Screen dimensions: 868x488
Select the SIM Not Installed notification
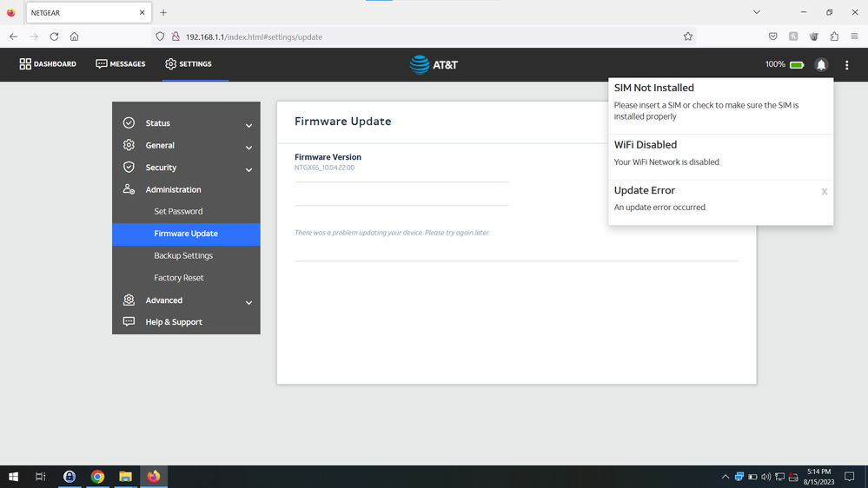click(x=720, y=106)
